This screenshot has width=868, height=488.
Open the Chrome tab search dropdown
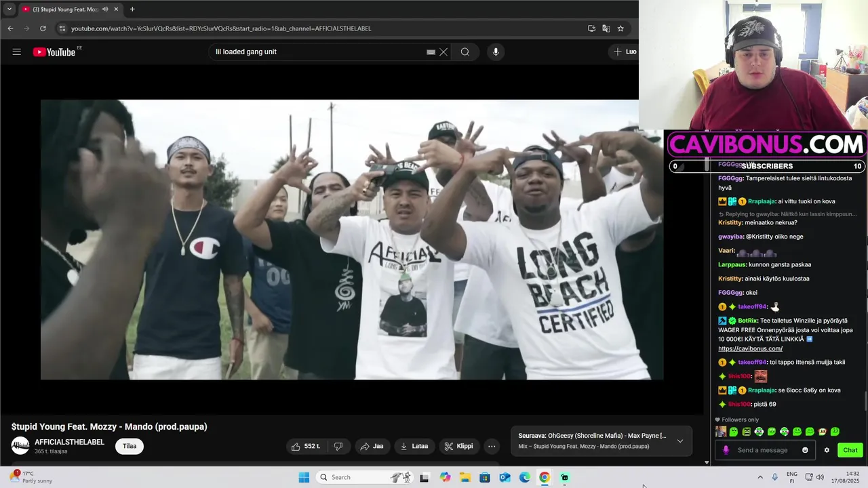pos(9,9)
